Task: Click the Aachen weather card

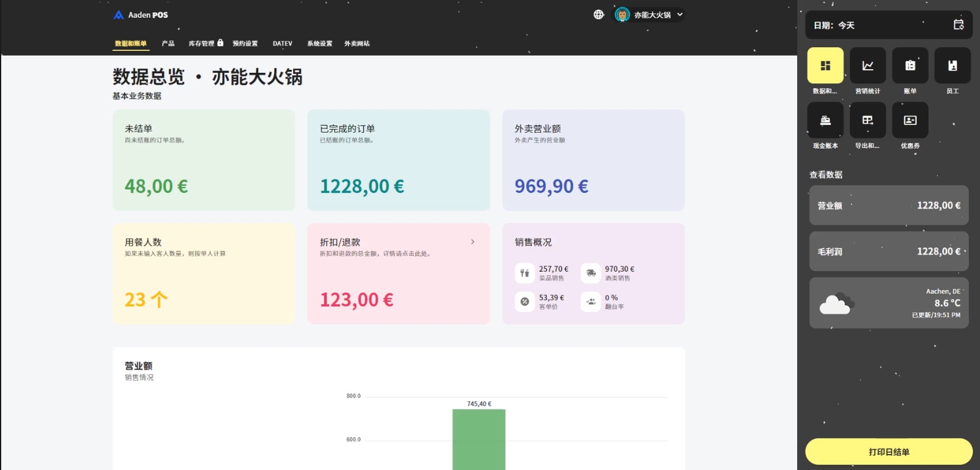Action: (888, 303)
